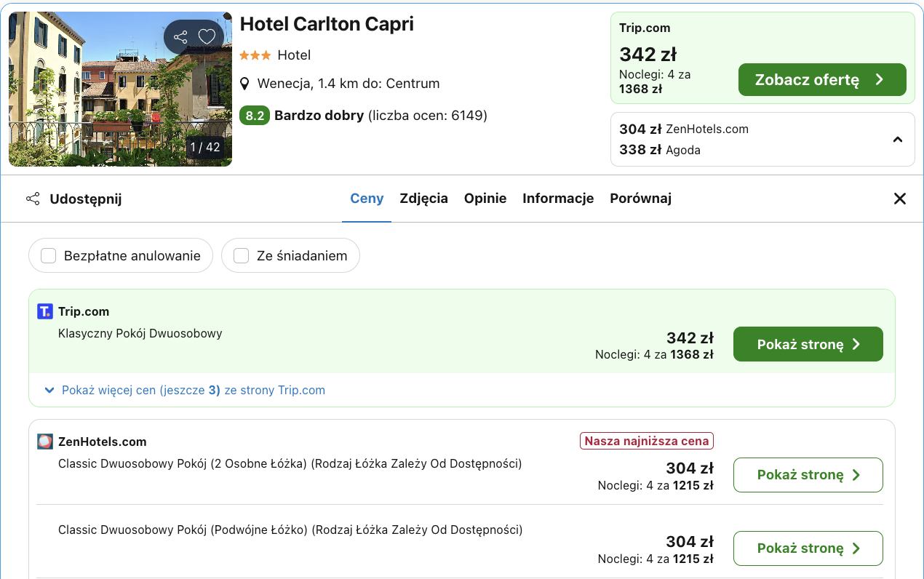924x579 pixels.
Task: Collapse the ZenHotels and Agoda price list
Action: [x=898, y=139]
